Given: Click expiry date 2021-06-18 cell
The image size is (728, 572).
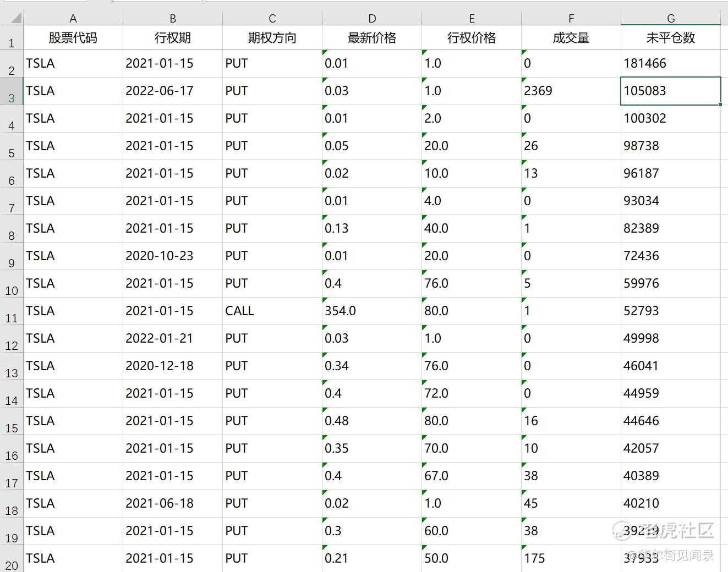Looking at the screenshot, I should [172, 503].
